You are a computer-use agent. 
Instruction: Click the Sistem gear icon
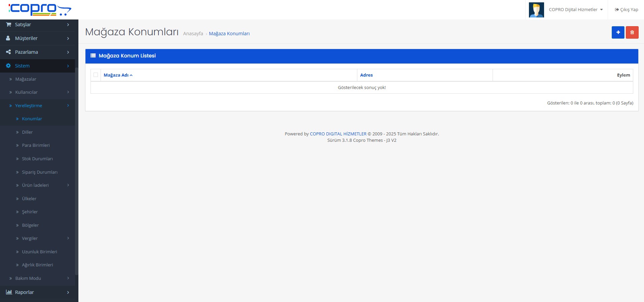point(8,66)
